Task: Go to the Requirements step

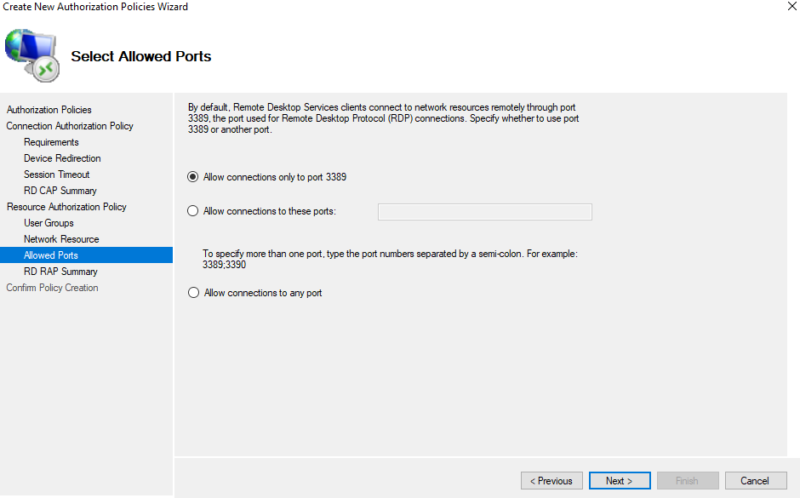Action: (51, 142)
